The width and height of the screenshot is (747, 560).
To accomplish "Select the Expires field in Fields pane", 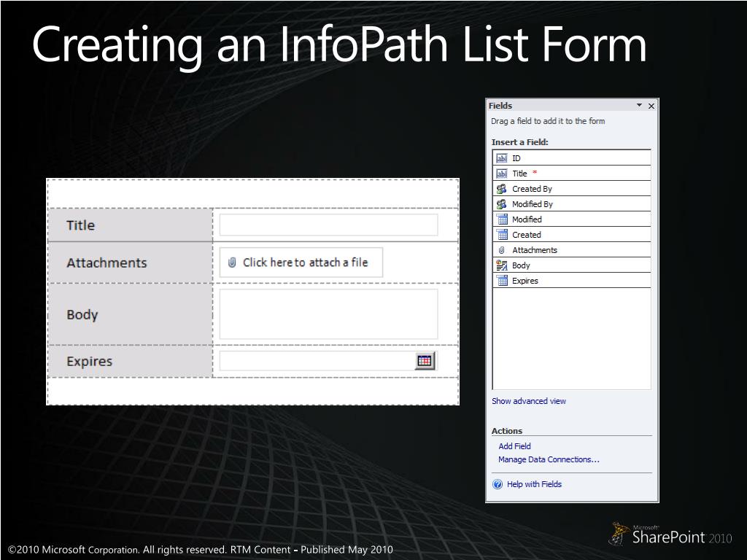I will (572, 281).
